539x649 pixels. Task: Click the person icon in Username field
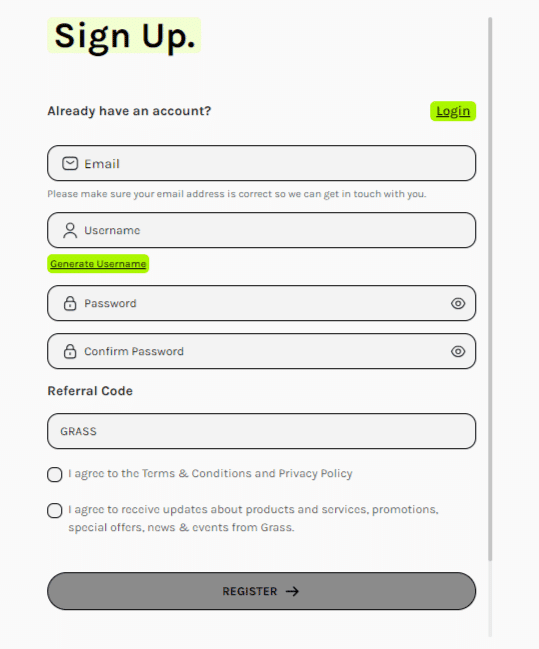point(70,231)
